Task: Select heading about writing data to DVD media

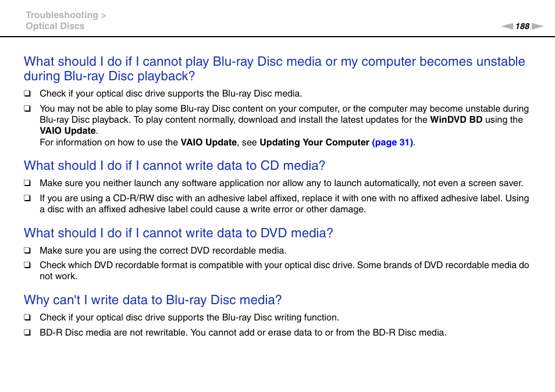Action: pos(179,233)
